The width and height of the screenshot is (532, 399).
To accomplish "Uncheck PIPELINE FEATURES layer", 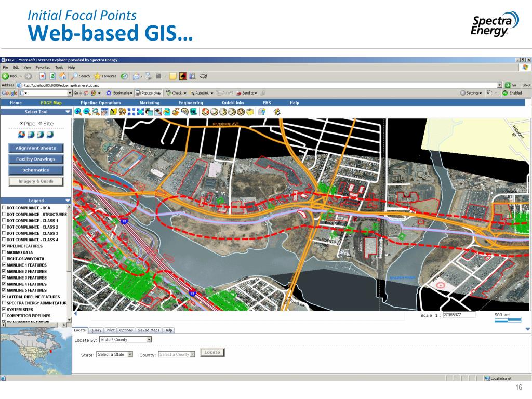I will coord(4,246).
